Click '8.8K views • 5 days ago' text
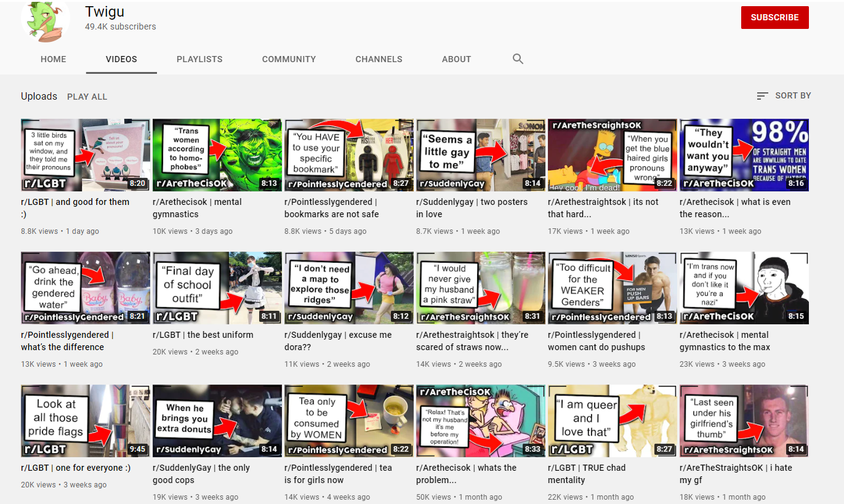 (x=325, y=231)
